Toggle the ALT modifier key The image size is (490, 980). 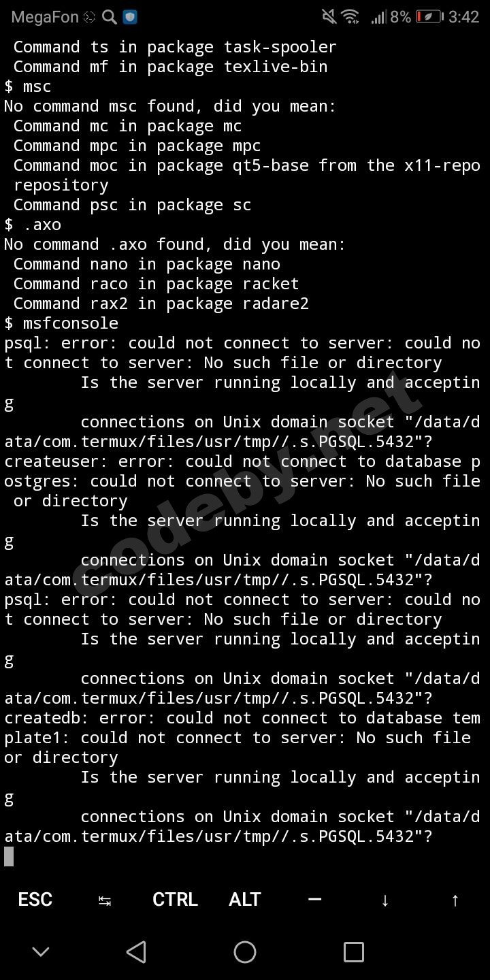[x=245, y=900]
